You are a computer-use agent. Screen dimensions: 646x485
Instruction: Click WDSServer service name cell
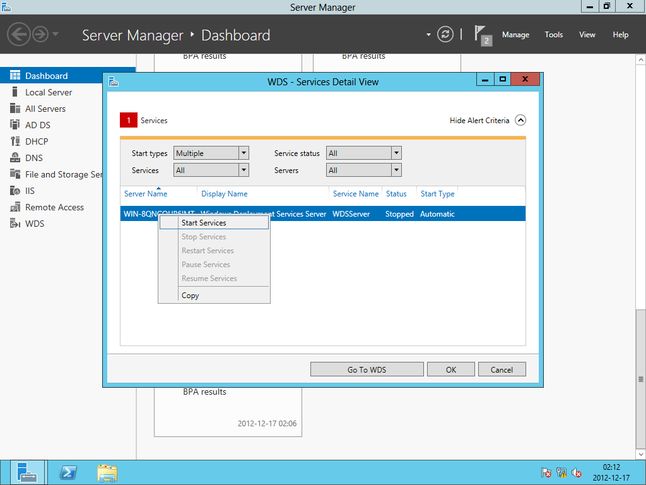click(x=351, y=214)
